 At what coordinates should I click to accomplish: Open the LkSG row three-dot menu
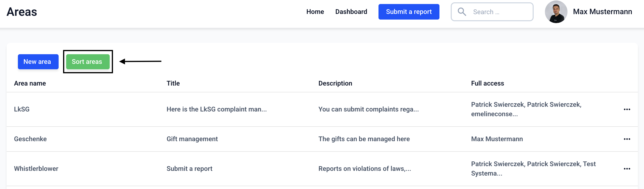click(x=627, y=109)
